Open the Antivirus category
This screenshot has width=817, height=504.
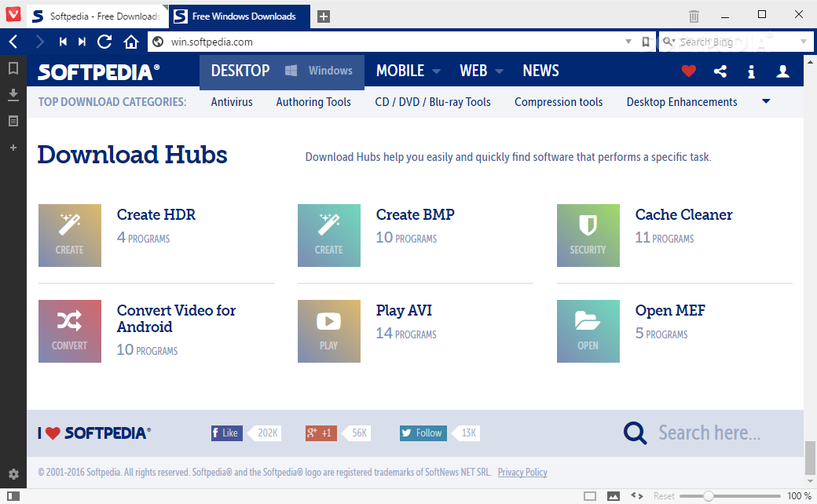pyautogui.click(x=232, y=102)
